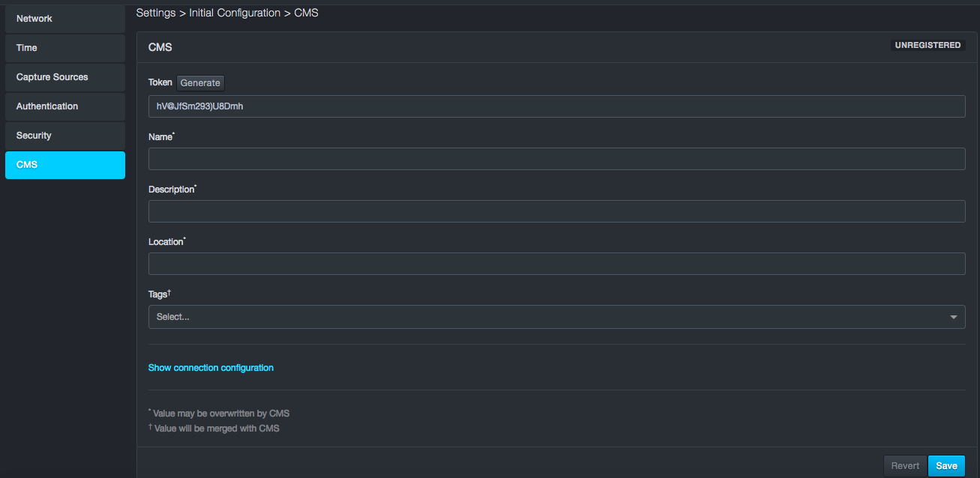The height and width of the screenshot is (478, 980).
Task: Expand Show connection configuration
Action: 211,368
